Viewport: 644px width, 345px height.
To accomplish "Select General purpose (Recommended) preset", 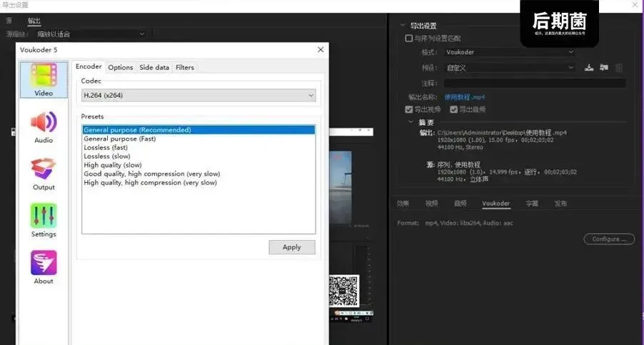I will click(198, 130).
